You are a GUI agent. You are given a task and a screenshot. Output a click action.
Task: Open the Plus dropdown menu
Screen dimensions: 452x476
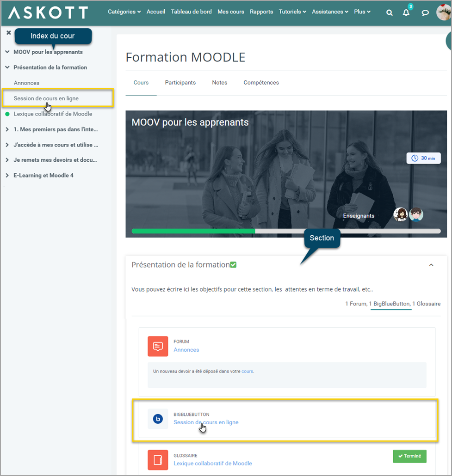tap(362, 12)
